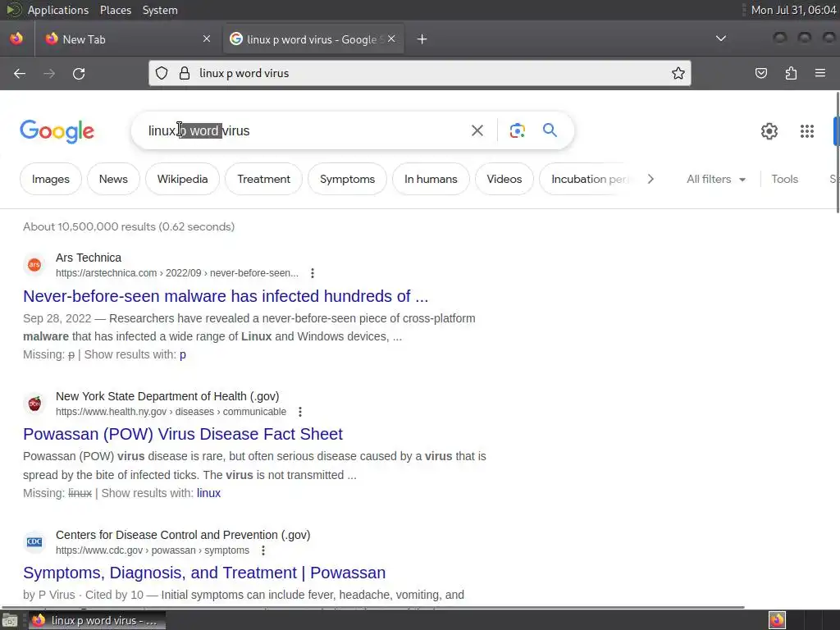Open 'Never-before-seen malware has infected hundreds of' result
This screenshot has width=840, height=630.
point(226,296)
